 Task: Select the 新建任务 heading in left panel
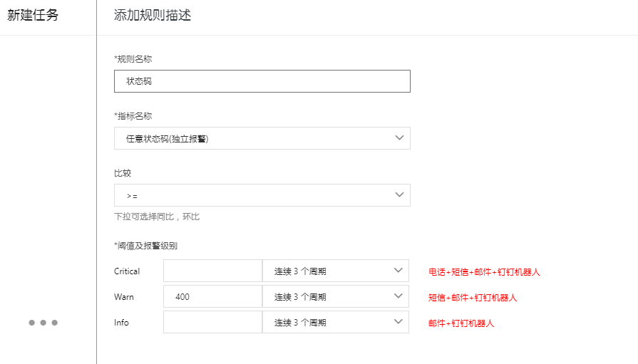(33, 16)
